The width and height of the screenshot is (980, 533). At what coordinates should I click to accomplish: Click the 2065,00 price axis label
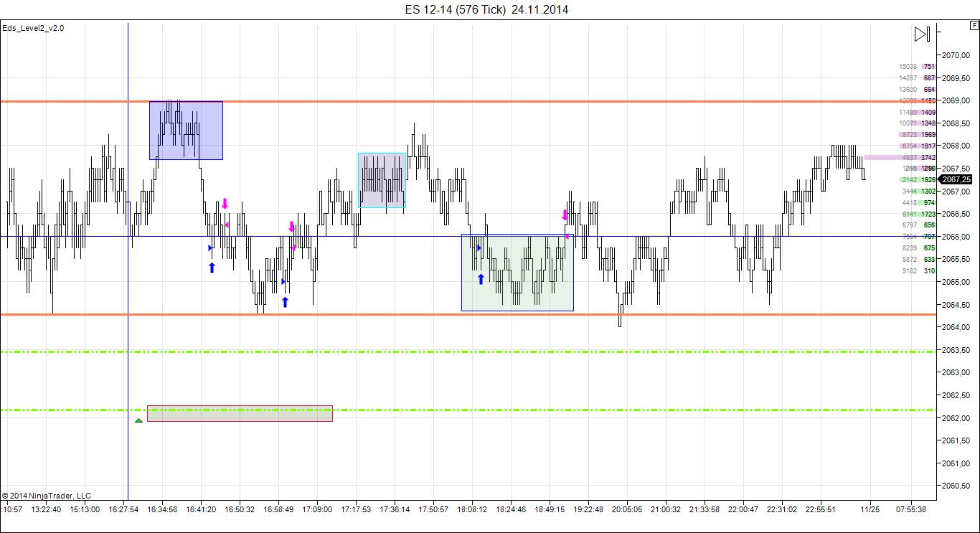point(956,282)
